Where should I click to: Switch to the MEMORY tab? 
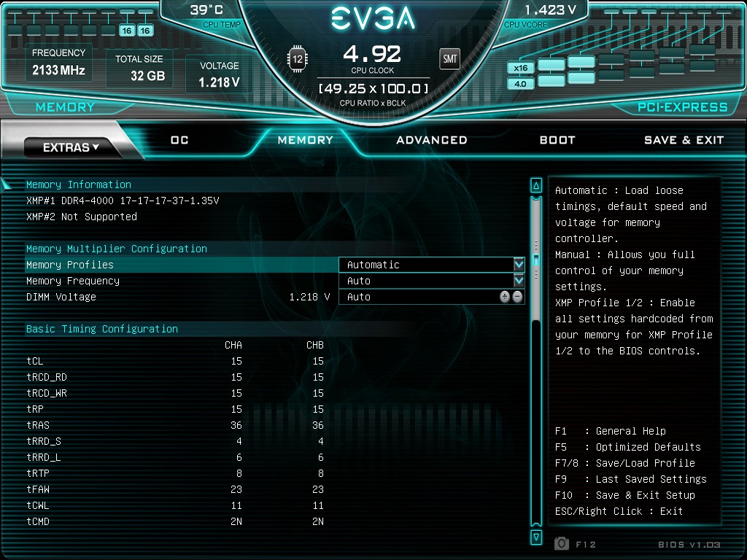tap(306, 140)
